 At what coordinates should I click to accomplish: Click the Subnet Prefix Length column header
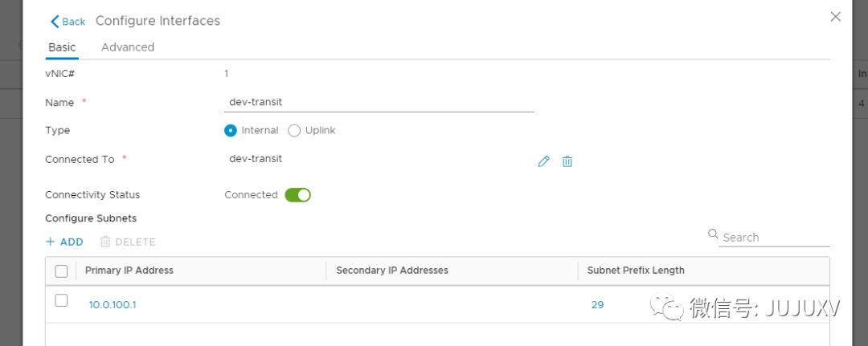pos(636,271)
